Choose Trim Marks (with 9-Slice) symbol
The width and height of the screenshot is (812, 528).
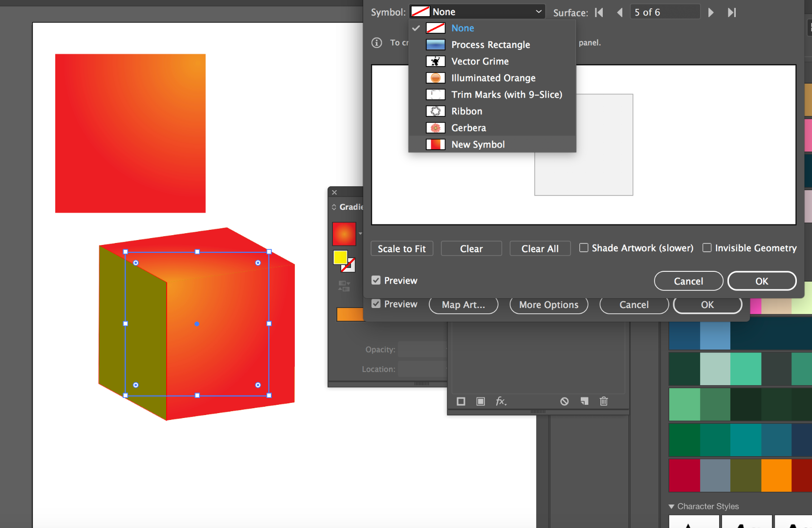pyautogui.click(x=492, y=95)
